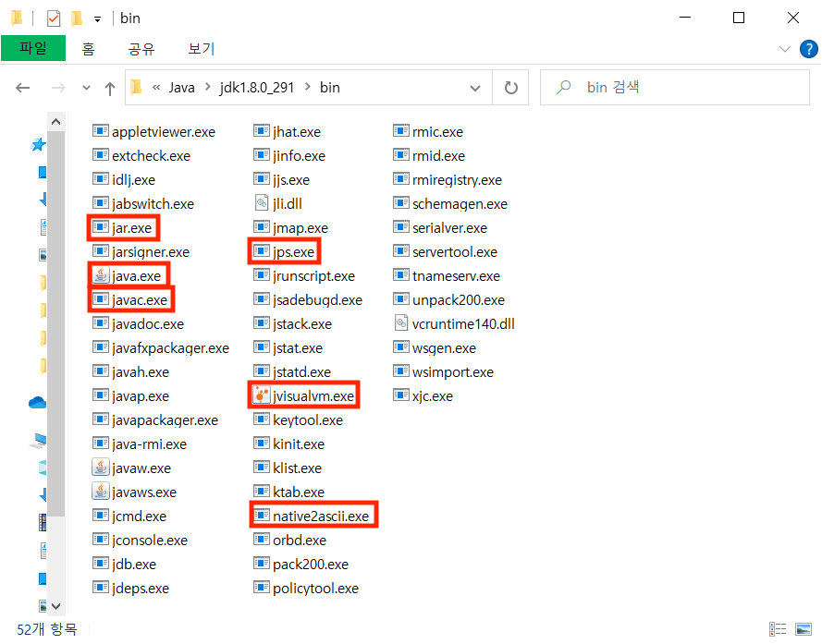Click the bin breadcrumb segment

point(330,88)
